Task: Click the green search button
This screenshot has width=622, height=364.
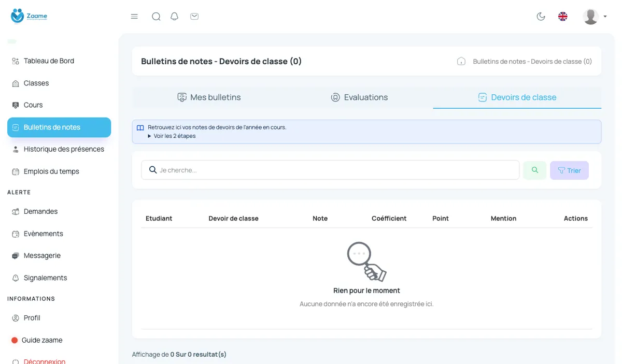Action: pyautogui.click(x=535, y=170)
